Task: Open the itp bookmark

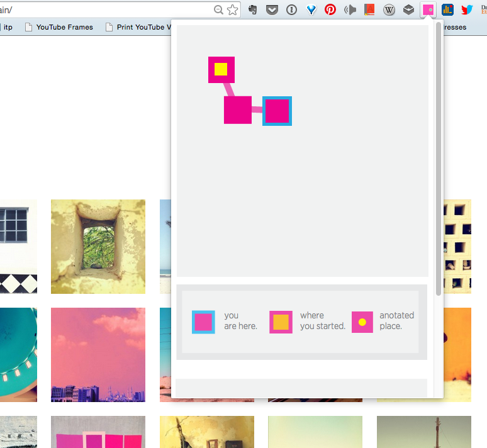Action: [x=8, y=27]
